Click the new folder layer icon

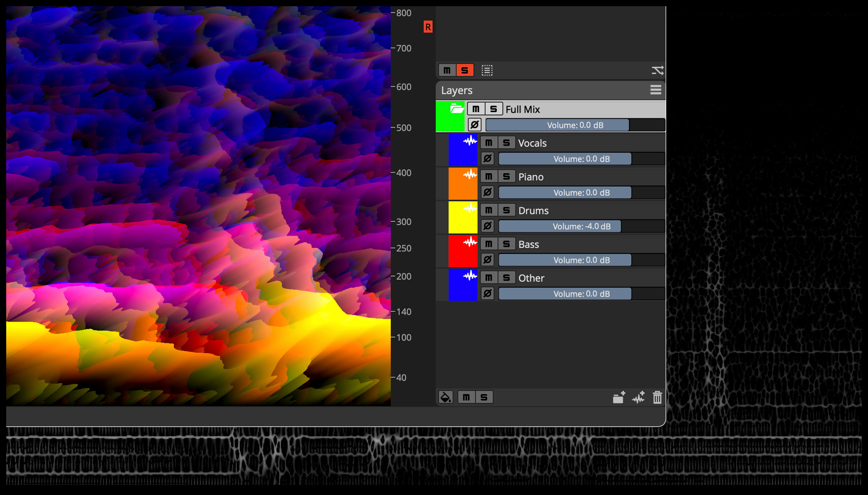pyautogui.click(x=619, y=397)
